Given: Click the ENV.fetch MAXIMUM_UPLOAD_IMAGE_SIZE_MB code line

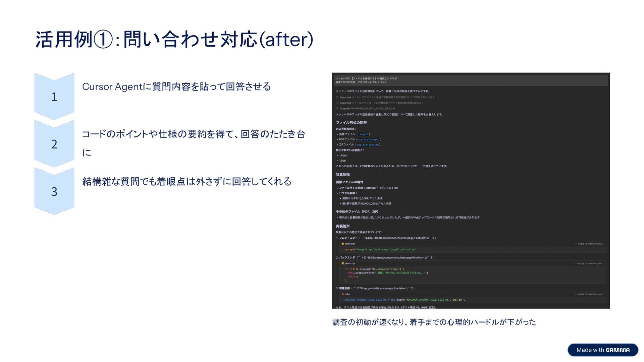Looking at the screenshot, I should click(405, 300).
